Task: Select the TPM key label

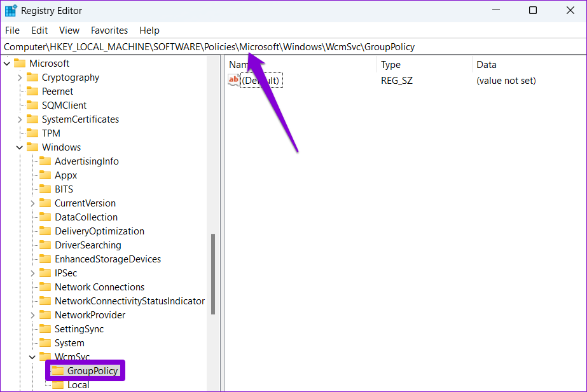Action: coord(51,133)
